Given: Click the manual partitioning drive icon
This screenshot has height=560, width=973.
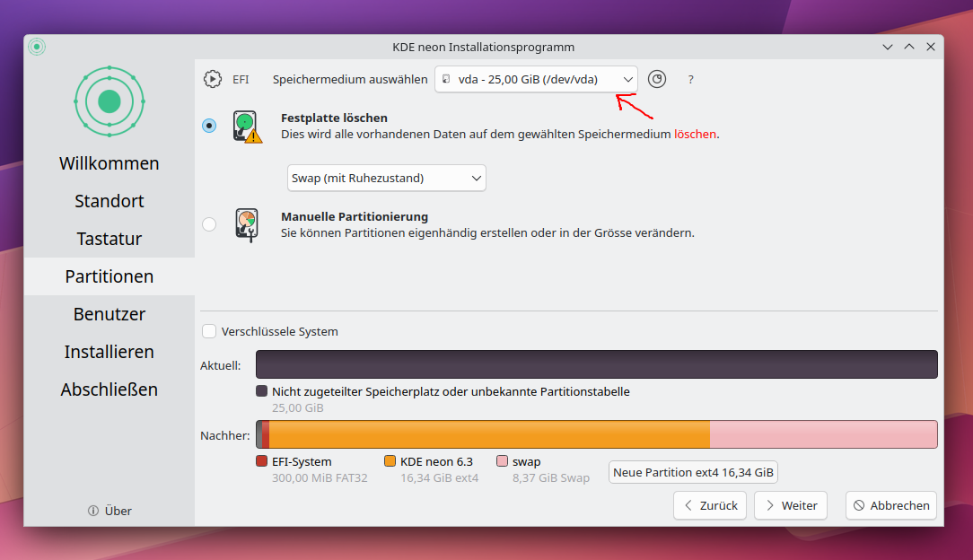Looking at the screenshot, I should (x=247, y=224).
